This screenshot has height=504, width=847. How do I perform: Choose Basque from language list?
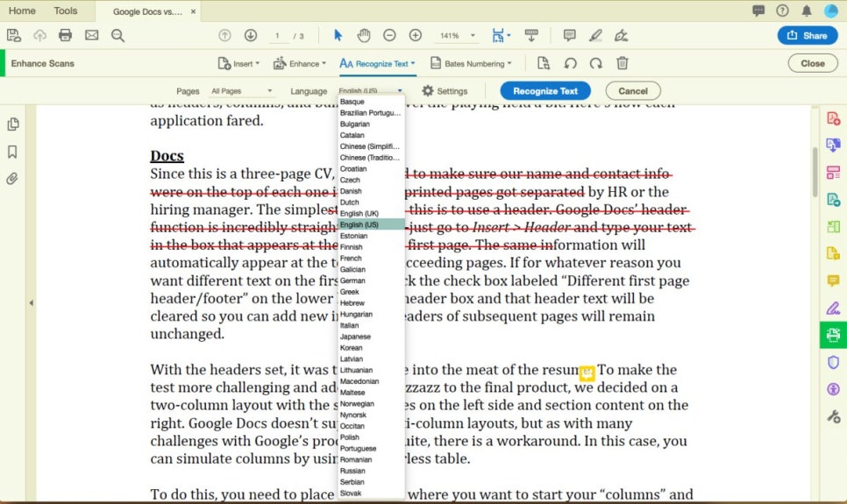pyautogui.click(x=371, y=102)
